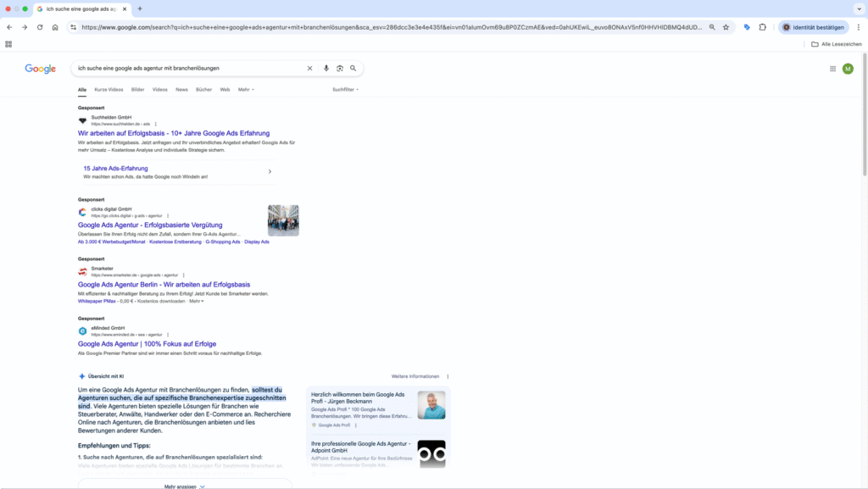The height and width of the screenshot is (489, 868).
Task: Open eMinded's 100% Fokus auf Erfolge link
Action: (x=147, y=344)
